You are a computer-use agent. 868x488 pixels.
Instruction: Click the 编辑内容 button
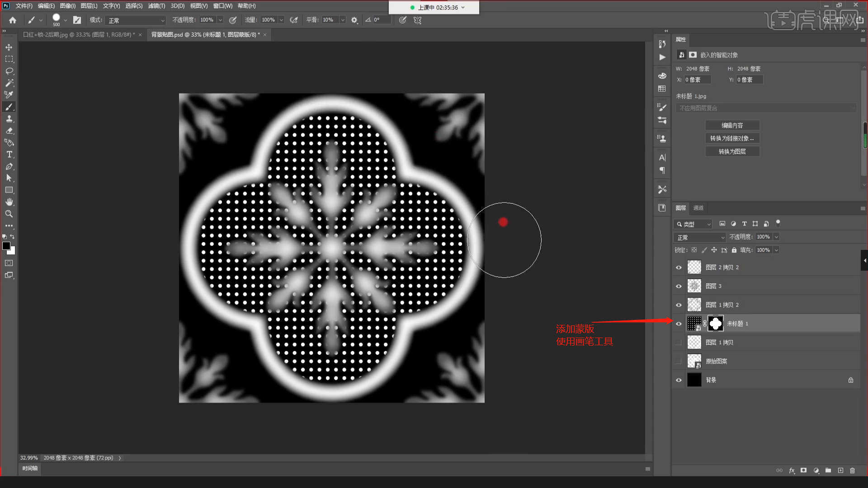point(732,125)
